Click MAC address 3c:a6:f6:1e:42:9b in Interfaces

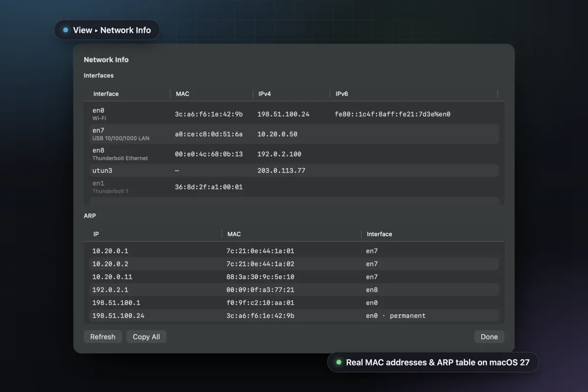pos(209,114)
